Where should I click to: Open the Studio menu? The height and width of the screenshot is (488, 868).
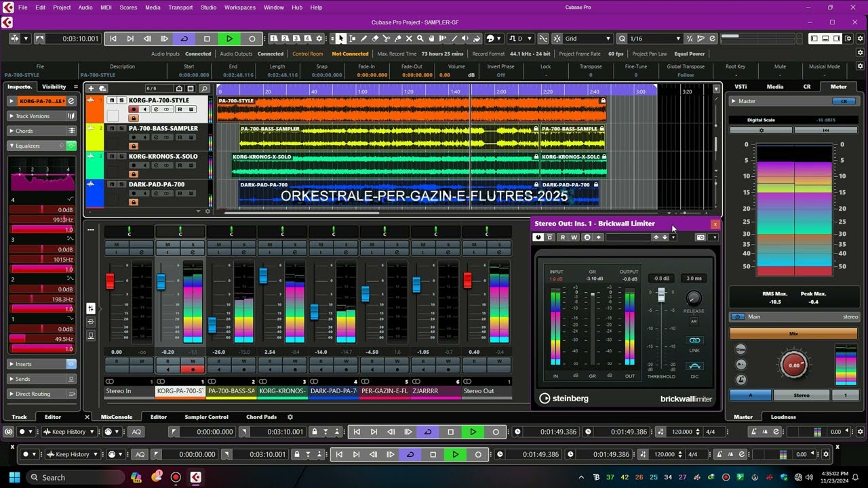click(x=209, y=7)
